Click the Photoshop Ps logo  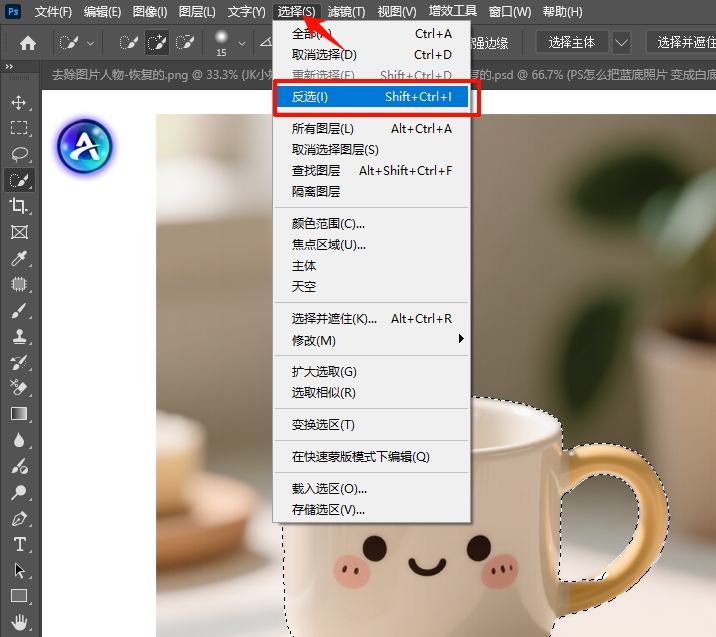click(13, 11)
